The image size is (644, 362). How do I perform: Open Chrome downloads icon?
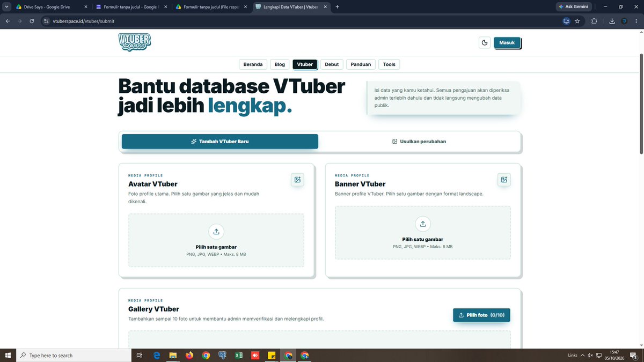(612, 21)
